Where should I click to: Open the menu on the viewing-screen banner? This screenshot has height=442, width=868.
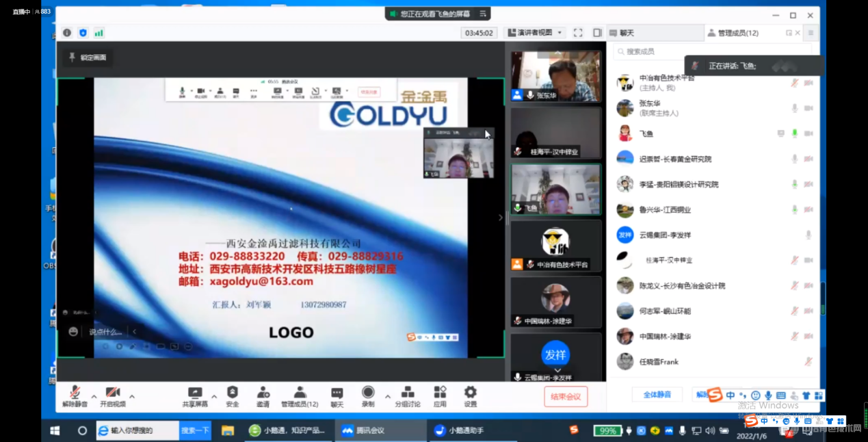(483, 14)
